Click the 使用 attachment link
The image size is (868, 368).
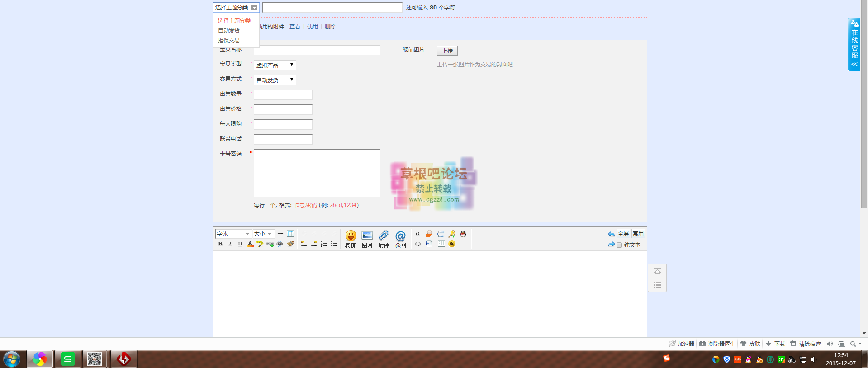(x=313, y=27)
